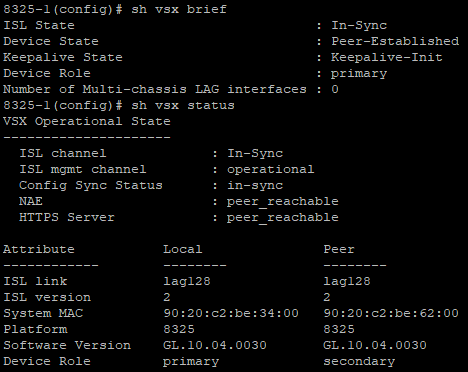Click the local System MAC 90:20:c2:be:34:00
This screenshot has height=372, width=468.
231,313
